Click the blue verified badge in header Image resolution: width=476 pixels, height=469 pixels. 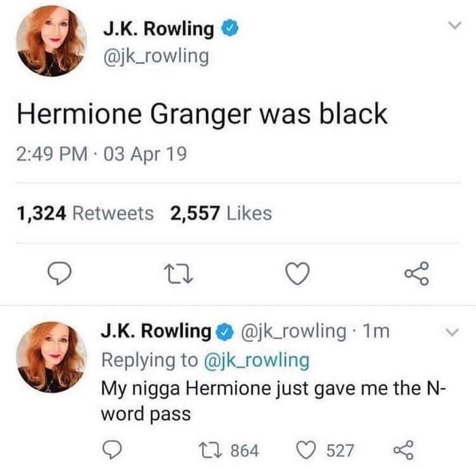click(229, 29)
